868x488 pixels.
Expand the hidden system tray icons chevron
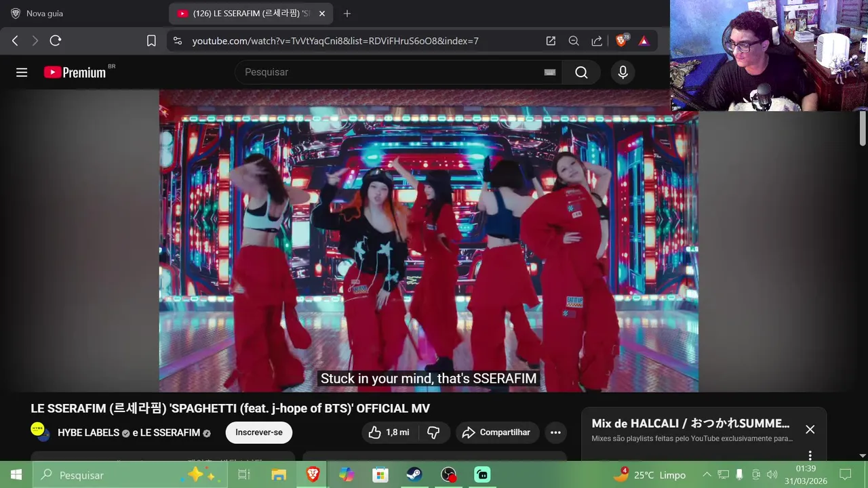[707, 475]
